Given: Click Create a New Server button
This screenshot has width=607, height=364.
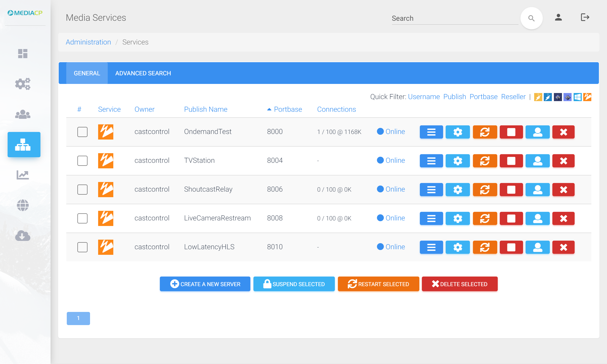Looking at the screenshot, I should click(205, 284).
